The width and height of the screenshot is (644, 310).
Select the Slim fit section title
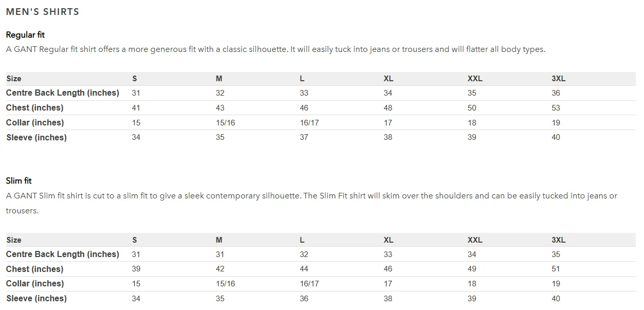(x=19, y=181)
